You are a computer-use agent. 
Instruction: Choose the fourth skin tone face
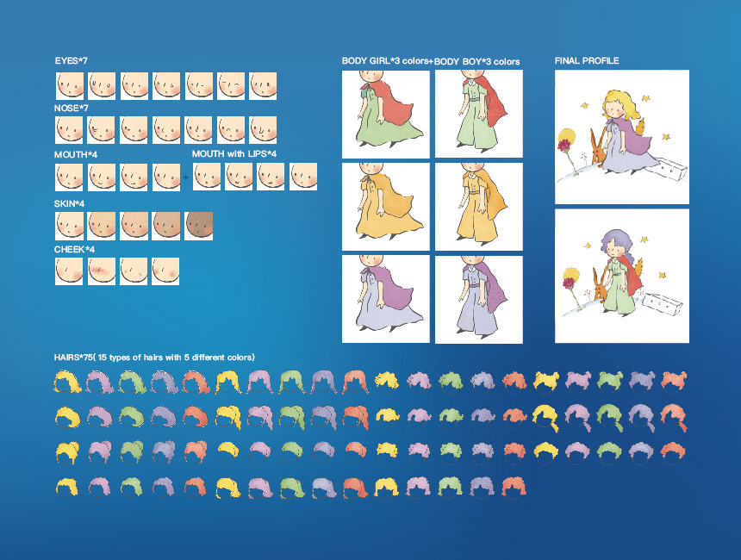[x=166, y=226]
